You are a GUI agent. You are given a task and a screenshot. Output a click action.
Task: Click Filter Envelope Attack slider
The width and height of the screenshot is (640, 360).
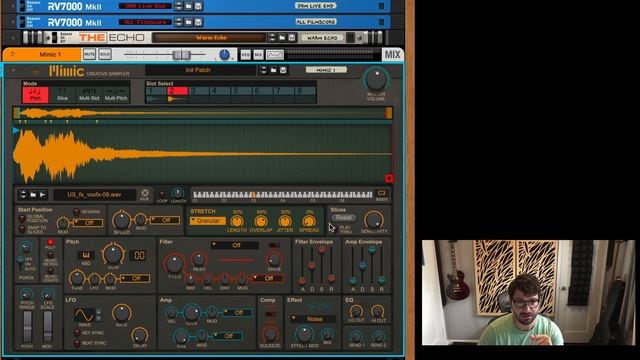[x=302, y=280]
